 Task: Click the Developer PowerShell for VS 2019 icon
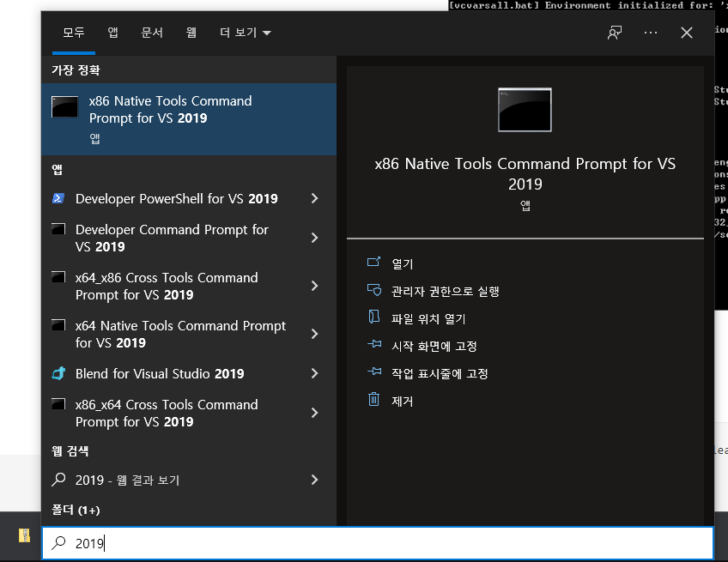click(x=58, y=198)
